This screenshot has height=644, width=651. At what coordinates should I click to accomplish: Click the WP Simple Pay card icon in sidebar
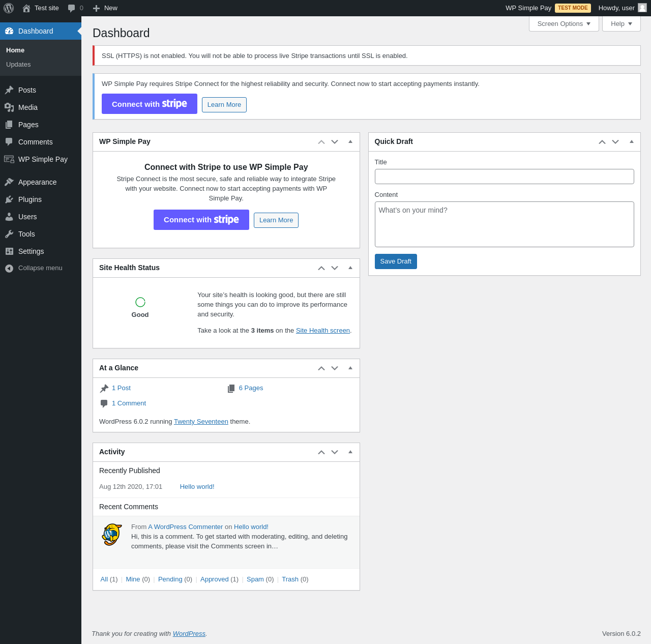tap(9, 159)
